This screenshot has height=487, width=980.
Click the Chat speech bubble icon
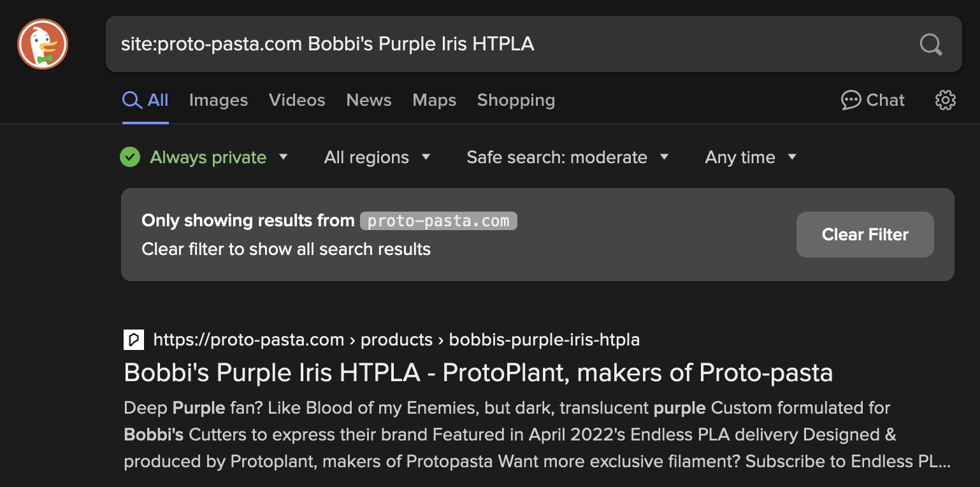coord(851,100)
